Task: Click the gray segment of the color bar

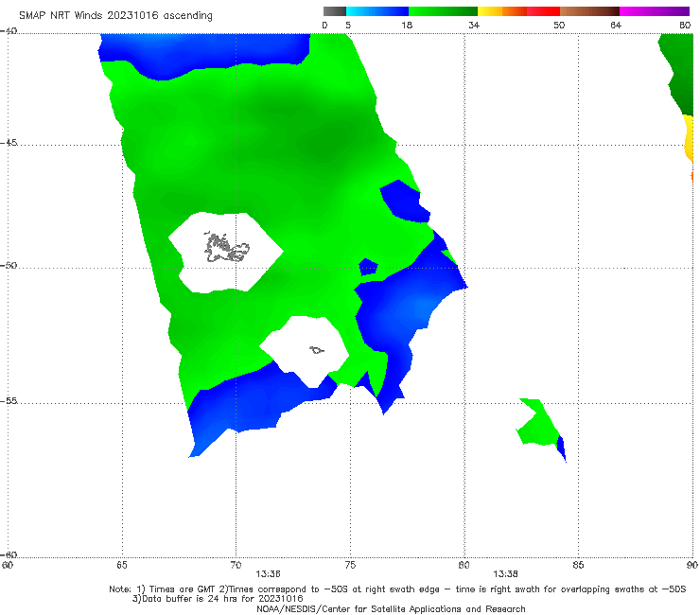Action: [335, 11]
